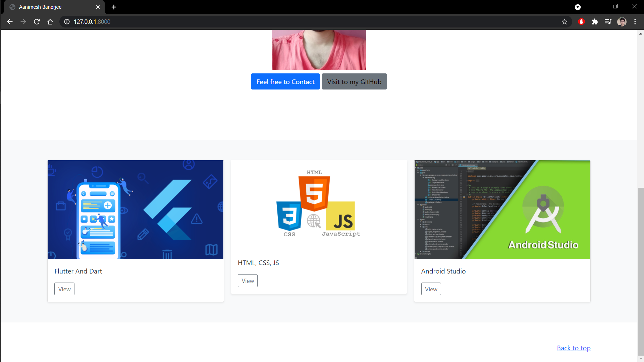The width and height of the screenshot is (644, 362).
Task: Click the HTML CSS JS logo image
Action: [319, 205]
